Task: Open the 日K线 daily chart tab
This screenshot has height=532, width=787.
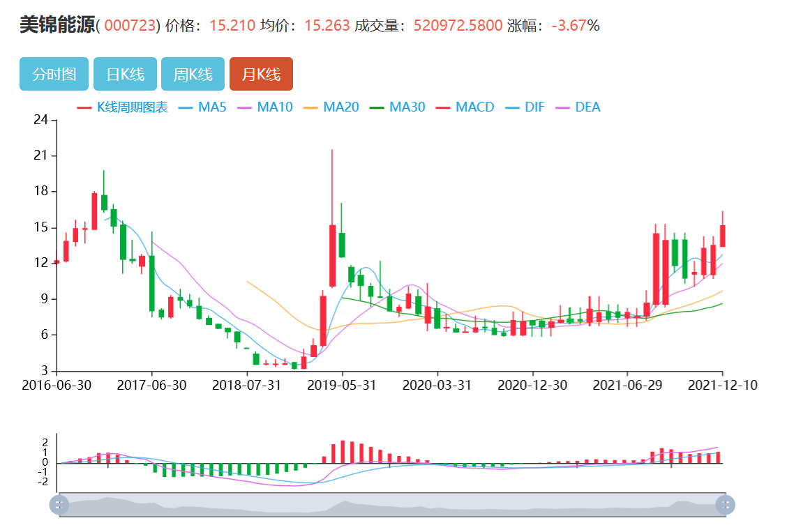Action: [x=125, y=74]
